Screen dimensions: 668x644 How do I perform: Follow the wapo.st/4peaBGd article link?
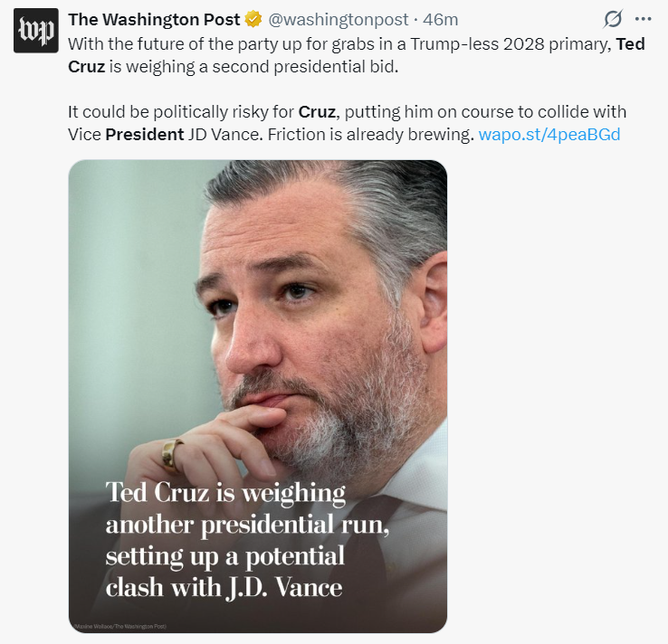549,135
